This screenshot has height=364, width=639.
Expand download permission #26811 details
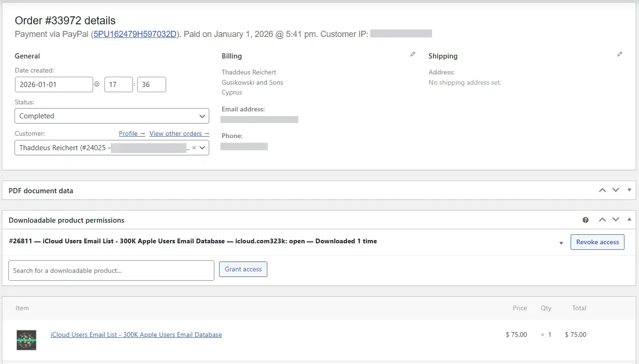[x=561, y=243]
